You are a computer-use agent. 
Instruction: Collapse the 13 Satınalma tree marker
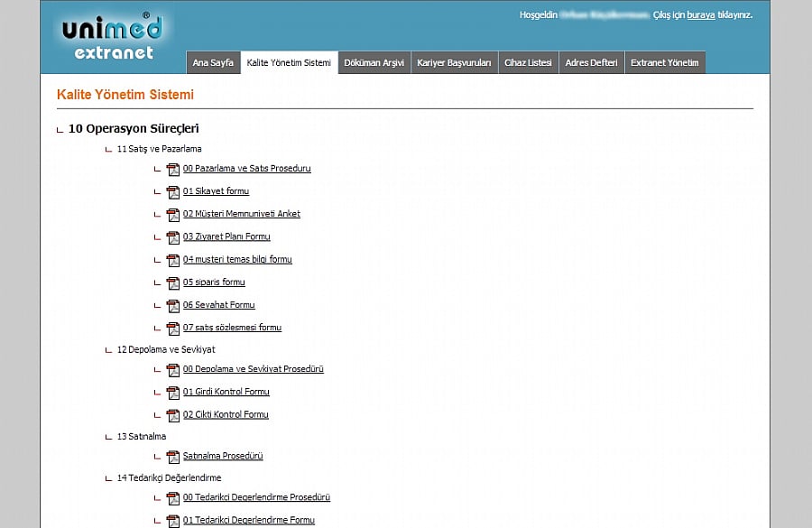click(108, 438)
